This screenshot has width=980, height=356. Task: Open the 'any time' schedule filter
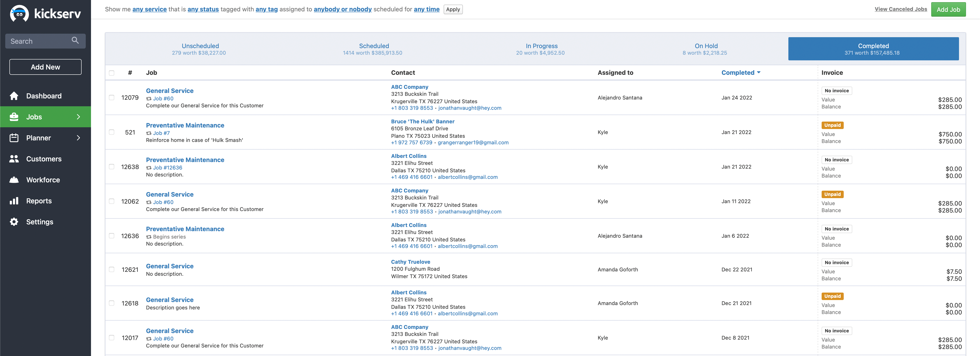[x=427, y=9]
